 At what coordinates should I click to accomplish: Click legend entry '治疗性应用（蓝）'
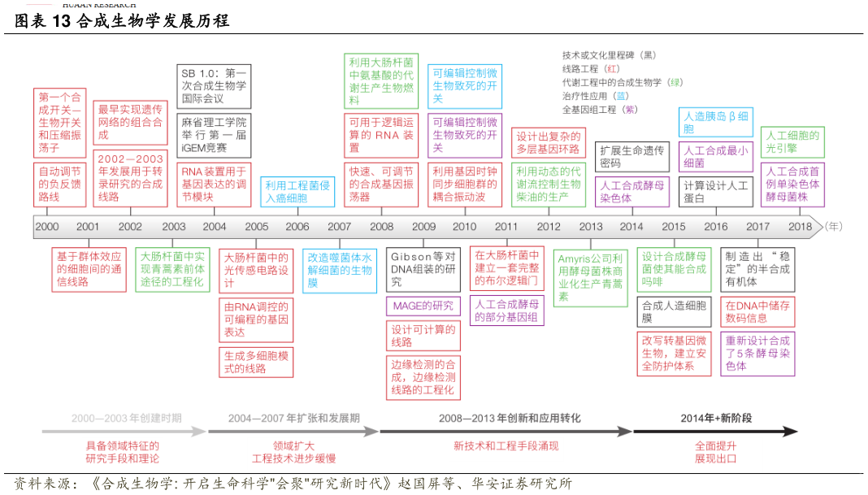[596, 96]
